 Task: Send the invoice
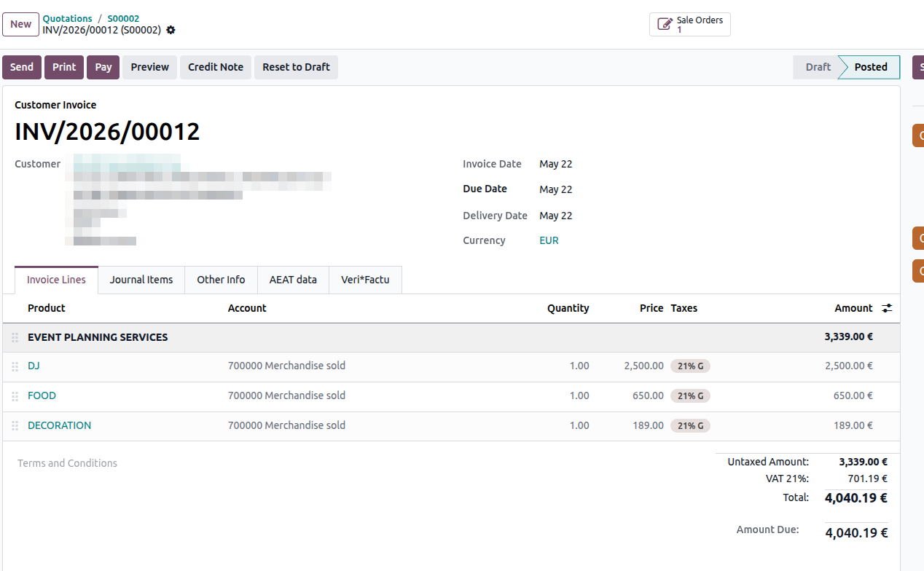coord(22,67)
